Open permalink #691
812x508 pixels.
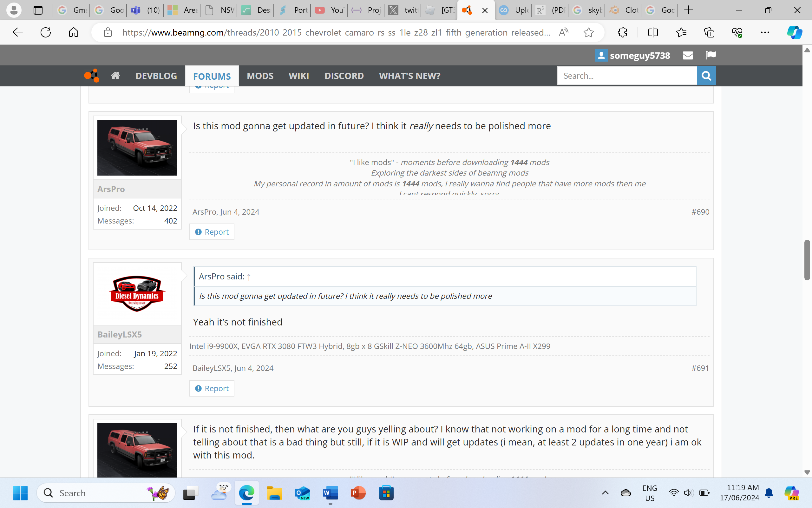point(700,368)
